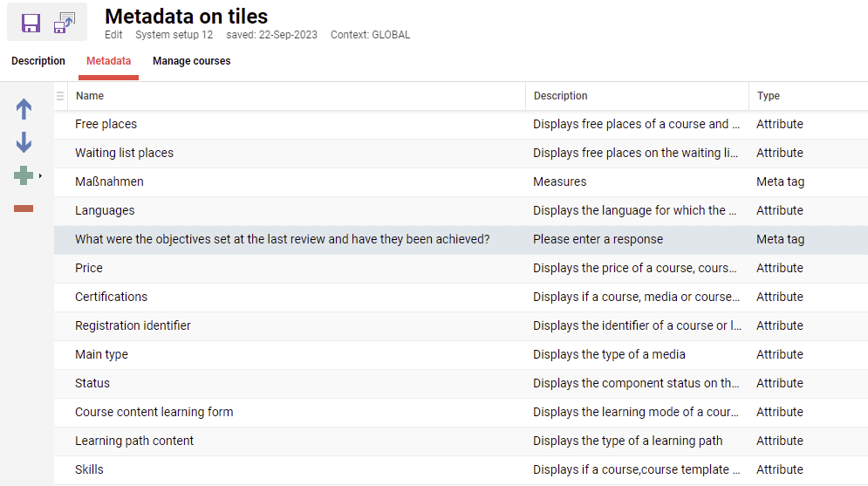Move selected row up with arrow

(24, 109)
